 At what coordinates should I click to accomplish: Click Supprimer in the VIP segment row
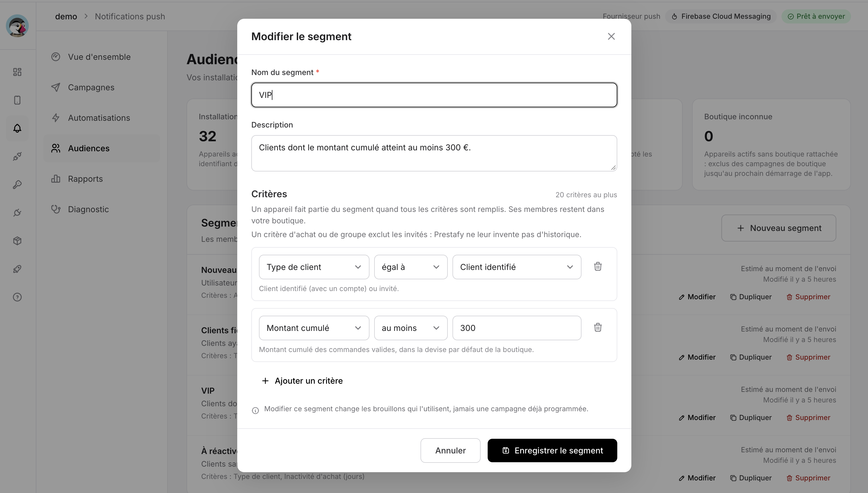click(x=808, y=417)
